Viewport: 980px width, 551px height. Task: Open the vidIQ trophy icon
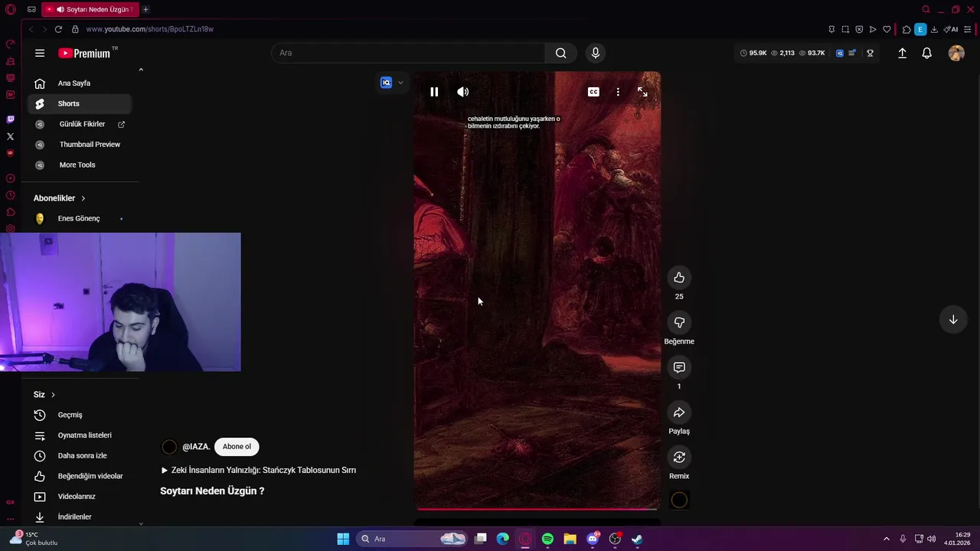click(871, 53)
